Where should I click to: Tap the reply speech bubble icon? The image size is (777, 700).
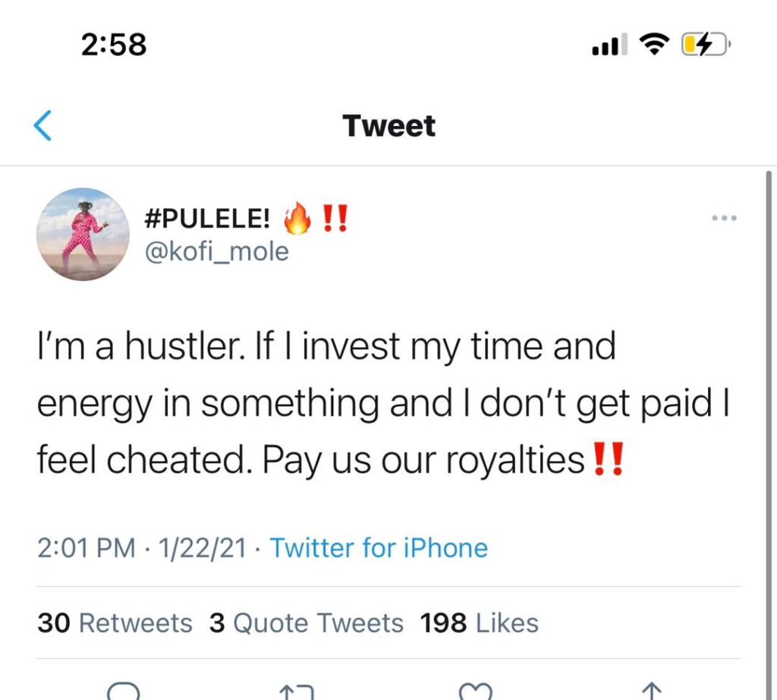coord(124,691)
